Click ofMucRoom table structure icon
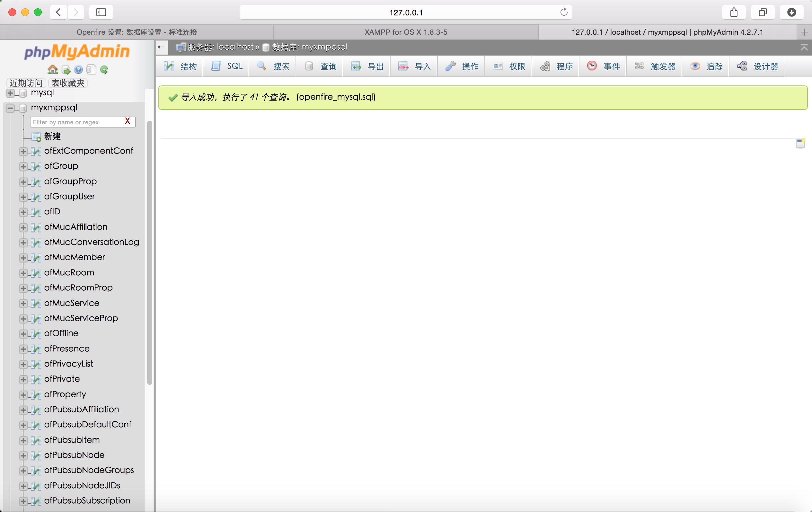This screenshot has width=812, height=512. (36, 273)
